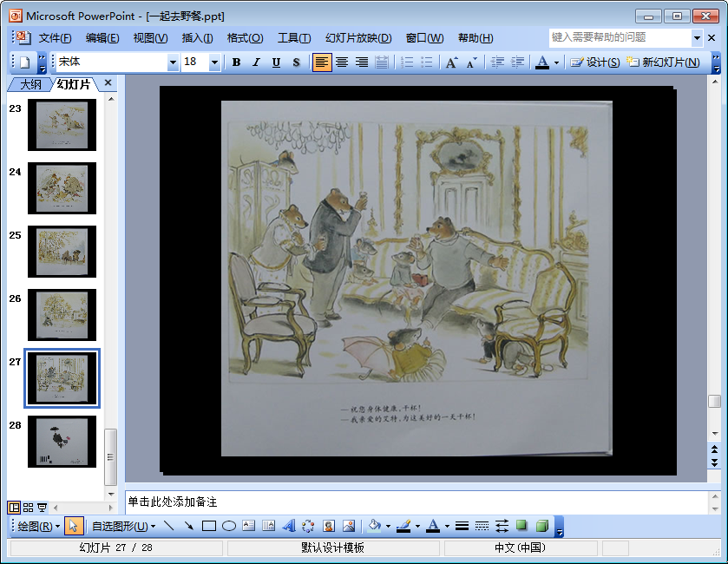Open the Edit menu
This screenshot has height=564, width=728.
(102, 38)
